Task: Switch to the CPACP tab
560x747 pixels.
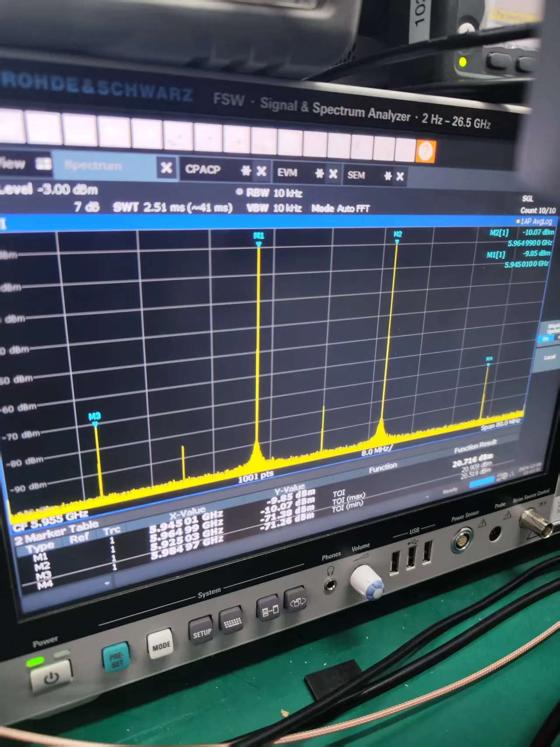Action: pyautogui.click(x=202, y=169)
